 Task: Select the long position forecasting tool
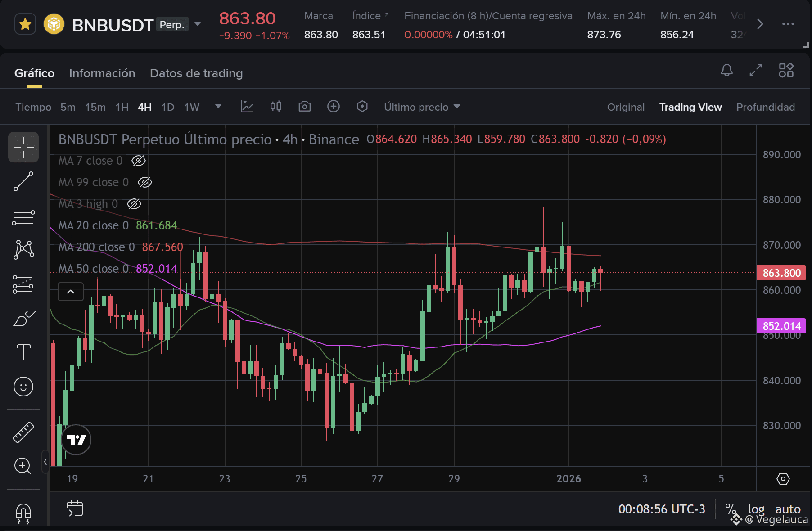pos(23,284)
